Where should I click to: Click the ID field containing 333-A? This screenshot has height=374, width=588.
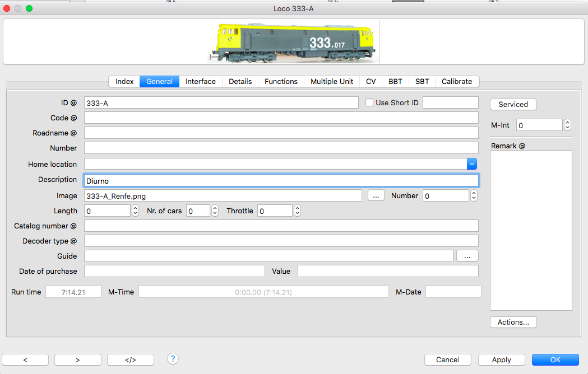pyautogui.click(x=221, y=102)
